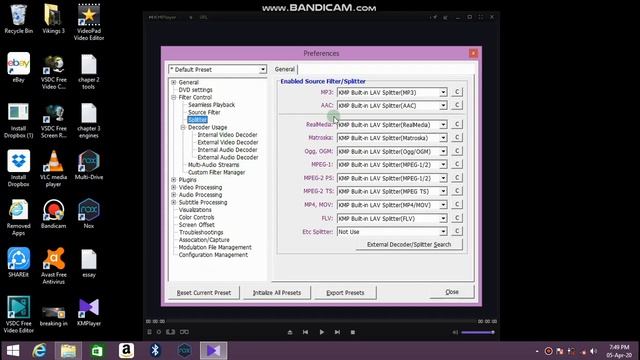Switch to KMPlayer in the taskbar
Image resolution: width=640 pixels, height=360 pixels.
pos(213,351)
